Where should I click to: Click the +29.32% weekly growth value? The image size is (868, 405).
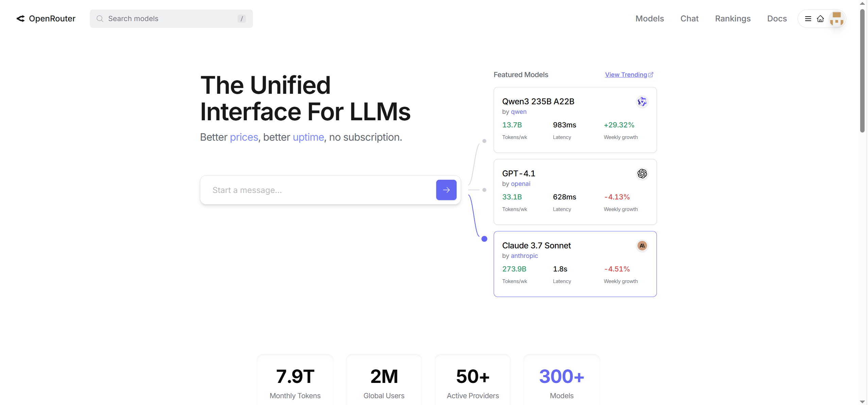619,125
